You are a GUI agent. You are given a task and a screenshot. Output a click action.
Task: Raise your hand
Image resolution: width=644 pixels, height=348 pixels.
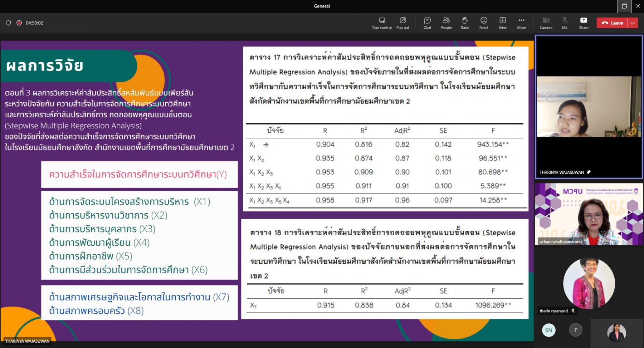tap(465, 23)
